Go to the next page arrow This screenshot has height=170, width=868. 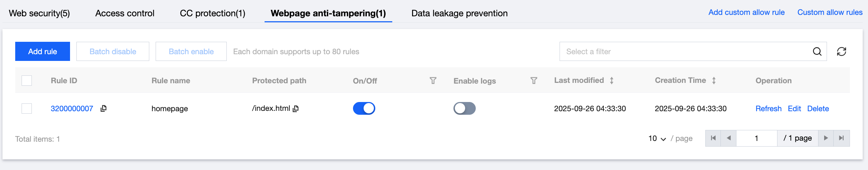pos(826,138)
